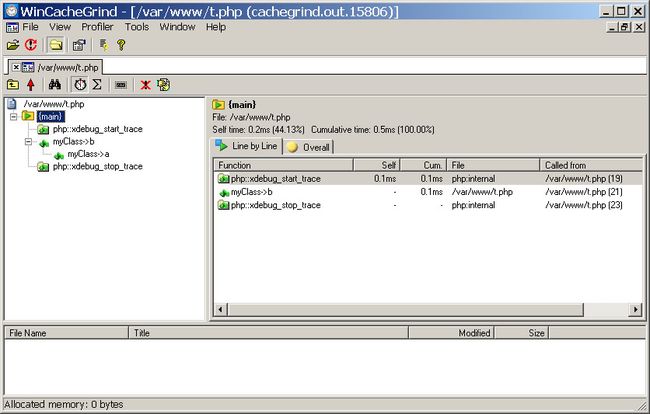Open the File menu
650x414 pixels.
coord(30,27)
